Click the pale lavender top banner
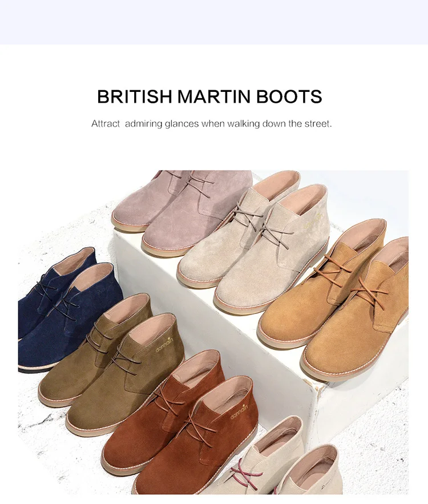The image size is (428, 504). point(214,22)
